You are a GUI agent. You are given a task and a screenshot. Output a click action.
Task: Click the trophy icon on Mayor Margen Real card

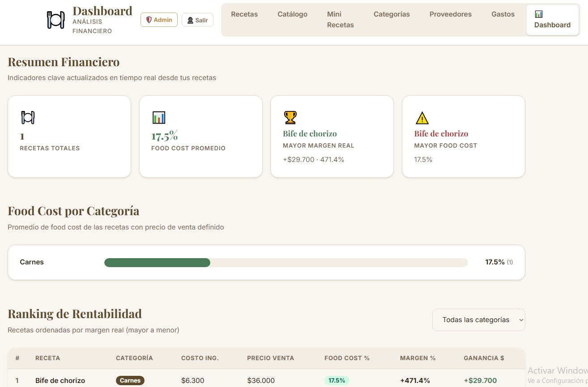[290, 117]
